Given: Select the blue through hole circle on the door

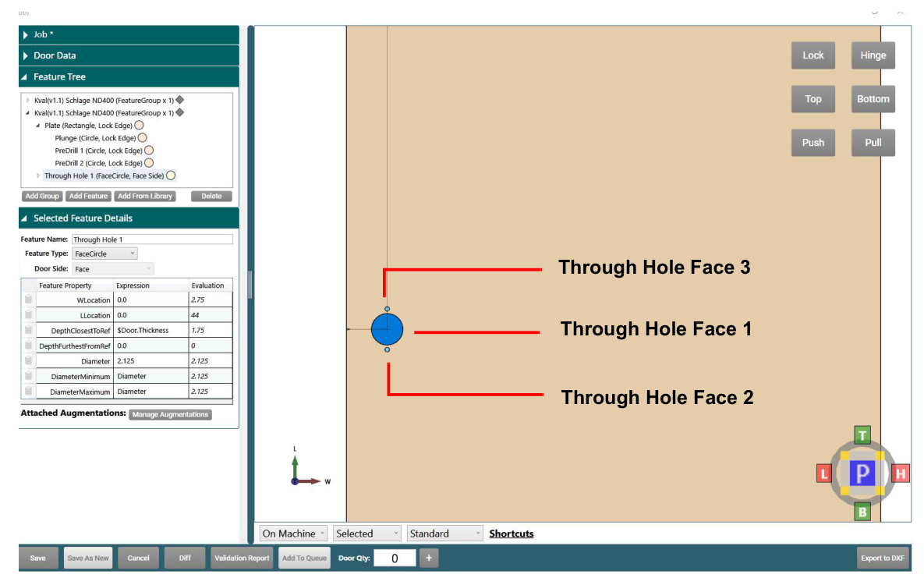Looking at the screenshot, I should tap(388, 329).
